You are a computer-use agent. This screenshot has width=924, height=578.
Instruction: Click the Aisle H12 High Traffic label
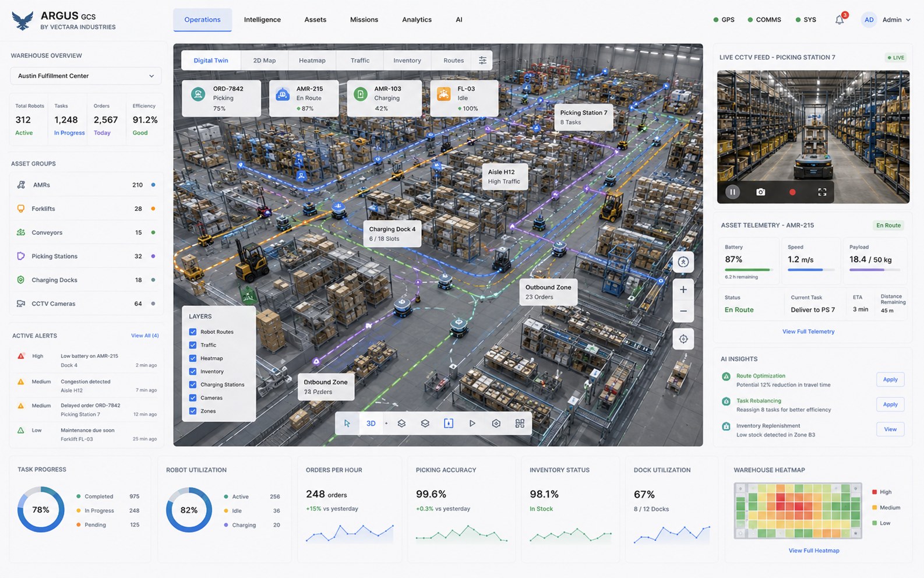505,177
